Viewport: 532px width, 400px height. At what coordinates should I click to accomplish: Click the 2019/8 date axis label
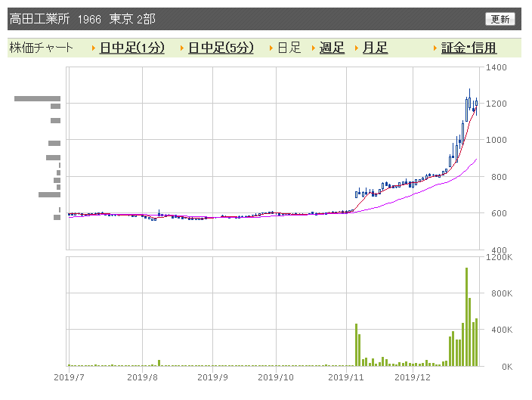coord(142,377)
